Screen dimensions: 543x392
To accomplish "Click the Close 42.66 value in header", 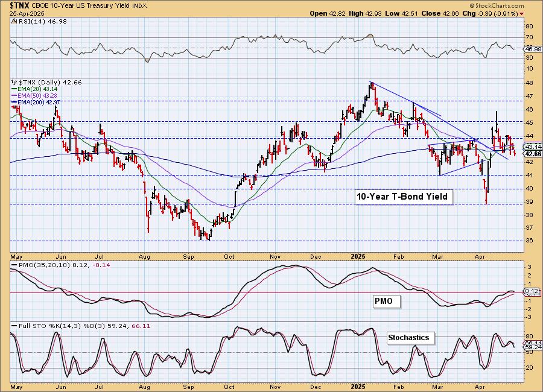I will [x=440, y=13].
